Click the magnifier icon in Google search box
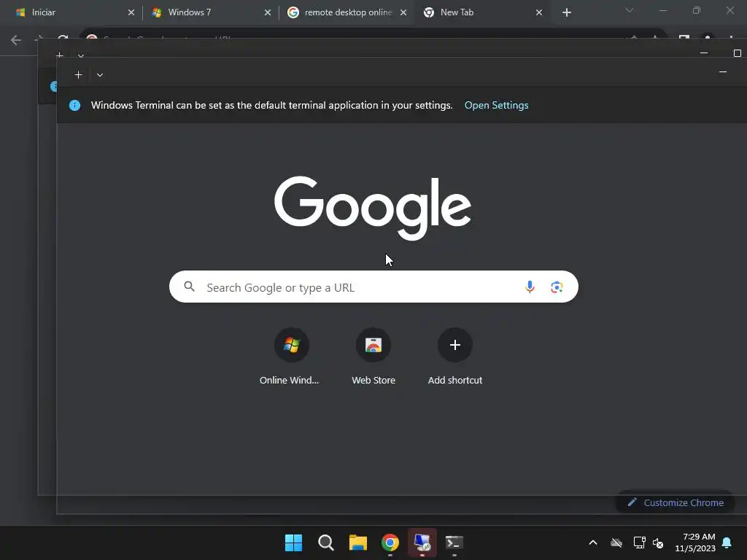This screenshot has height=560, width=747. 189,287
